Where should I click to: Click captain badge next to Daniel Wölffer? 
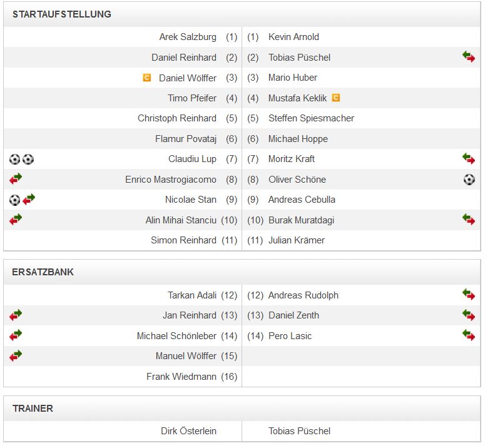147,78
